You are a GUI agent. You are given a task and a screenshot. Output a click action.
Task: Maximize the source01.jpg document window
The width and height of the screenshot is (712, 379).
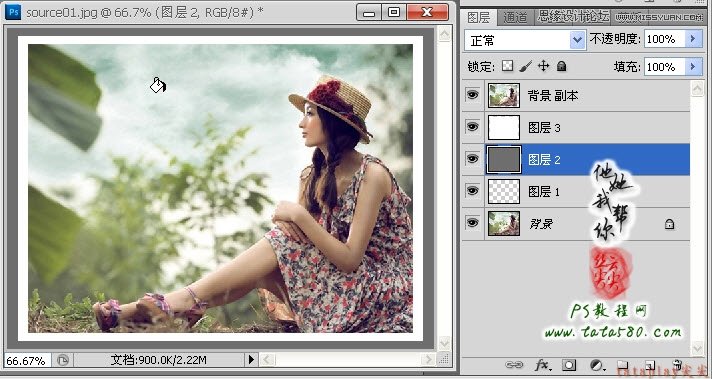tap(394, 12)
